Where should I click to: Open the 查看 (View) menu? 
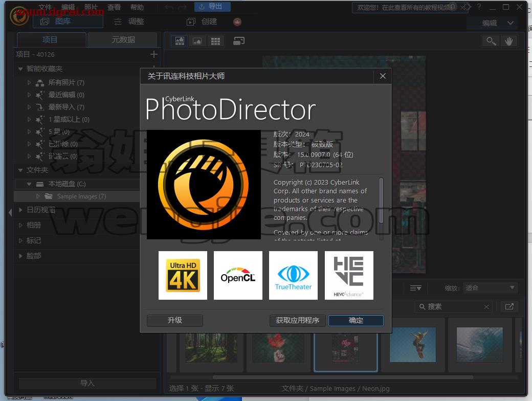tap(114, 7)
